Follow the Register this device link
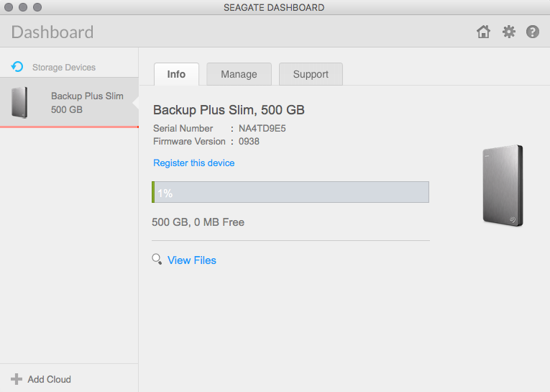Viewport: 550px width, 392px height. [x=193, y=163]
